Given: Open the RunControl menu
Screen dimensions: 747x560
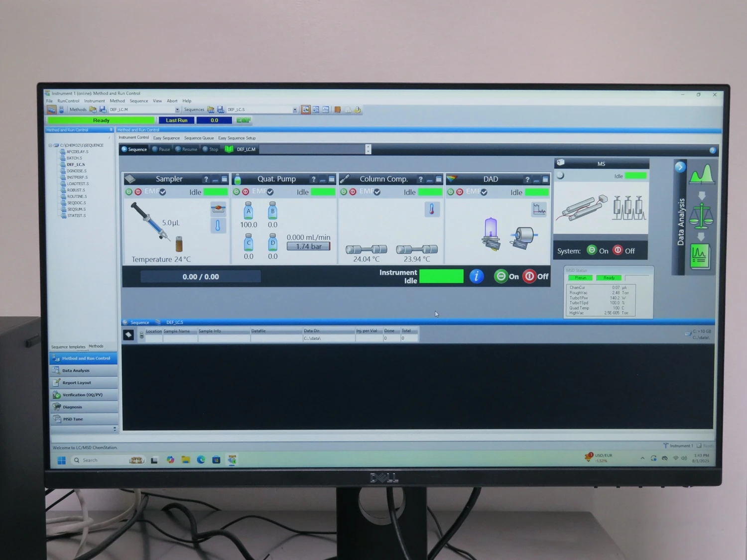Looking at the screenshot, I should 68,101.
